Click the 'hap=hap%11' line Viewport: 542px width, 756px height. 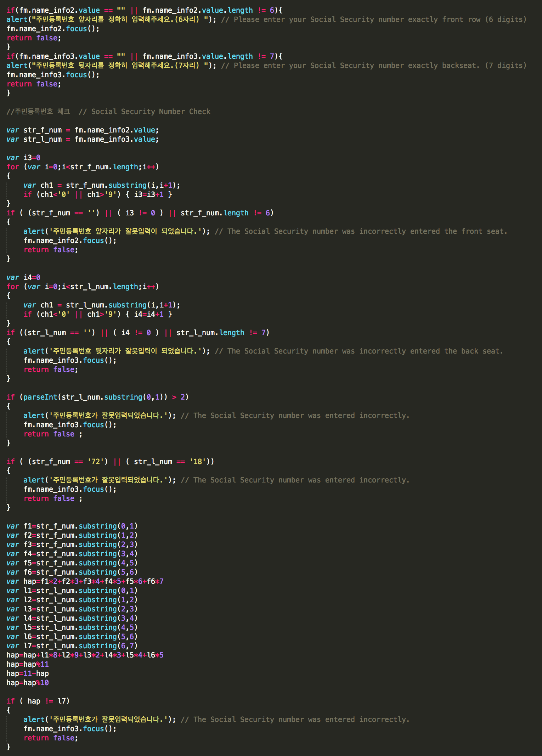28,664
